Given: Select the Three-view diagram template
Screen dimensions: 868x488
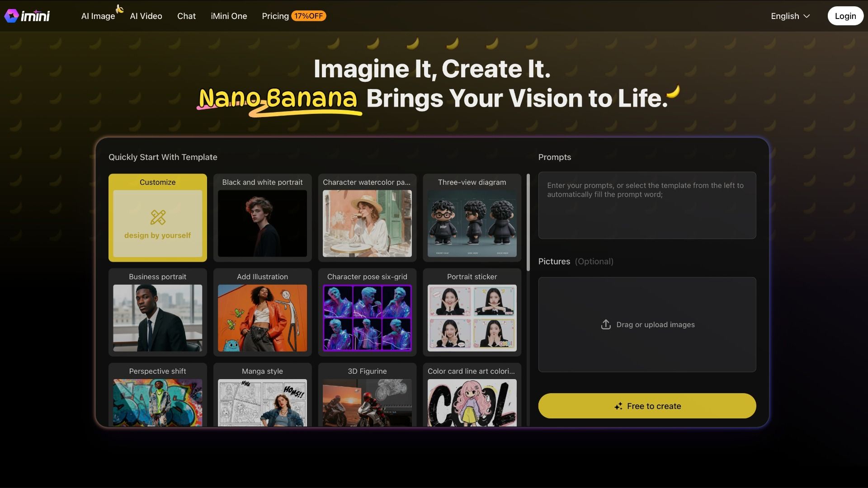Looking at the screenshot, I should click(472, 218).
